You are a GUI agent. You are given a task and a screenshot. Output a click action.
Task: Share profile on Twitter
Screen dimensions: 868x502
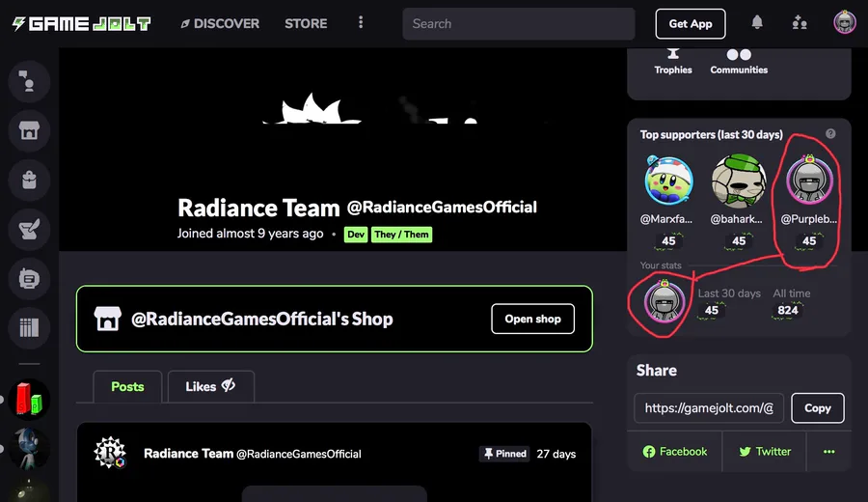pos(765,452)
